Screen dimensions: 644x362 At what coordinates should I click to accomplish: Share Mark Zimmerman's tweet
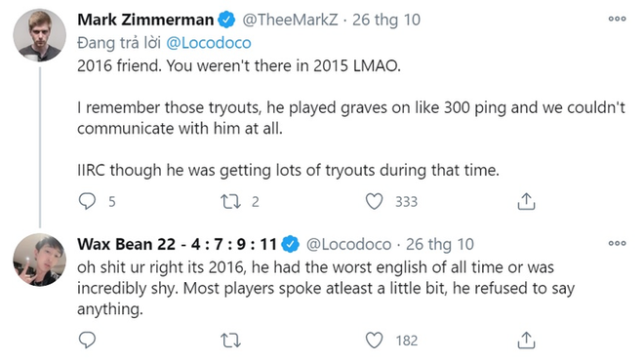526,201
